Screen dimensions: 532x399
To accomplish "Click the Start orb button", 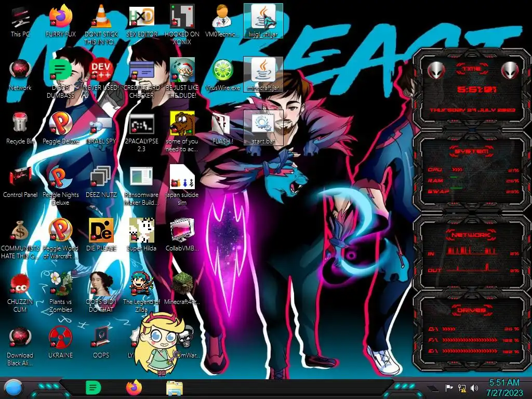I will 13,389.
